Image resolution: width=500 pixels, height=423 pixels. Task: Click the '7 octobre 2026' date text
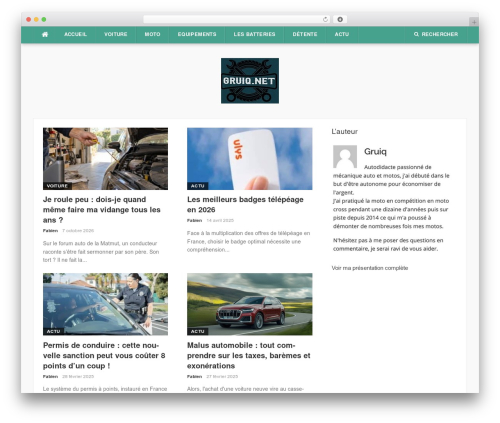click(x=78, y=231)
